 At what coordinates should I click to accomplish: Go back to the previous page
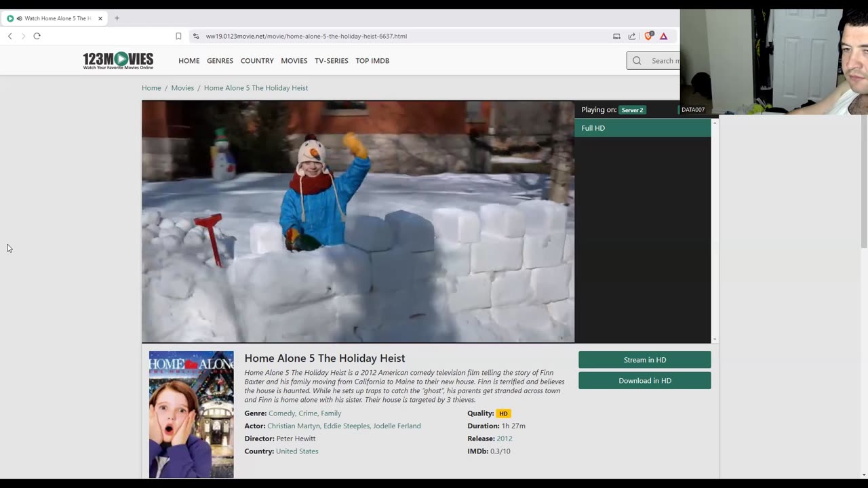coord(10,36)
